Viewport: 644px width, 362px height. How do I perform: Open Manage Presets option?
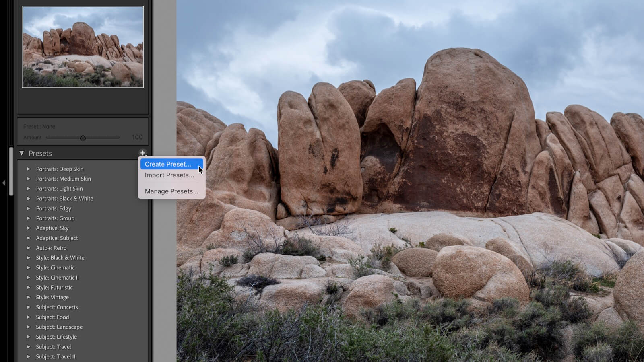click(171, 191)
